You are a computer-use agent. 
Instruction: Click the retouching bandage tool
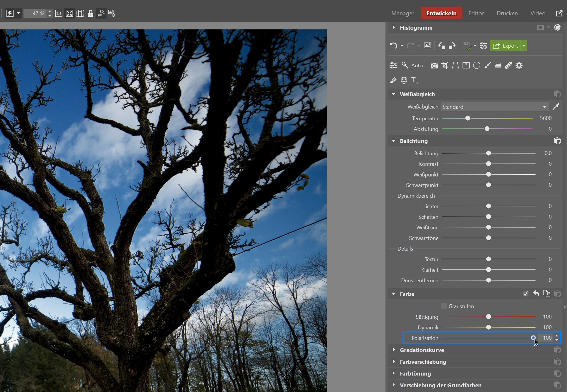[508, 65]
